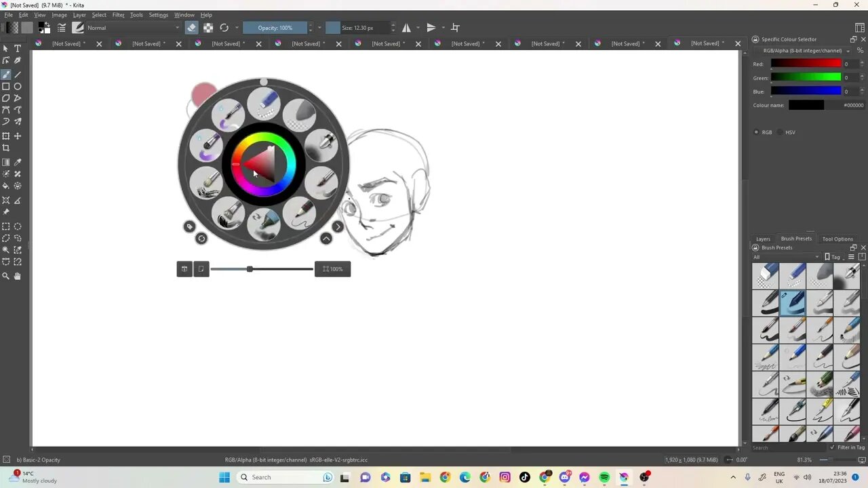Open the File menu
The image size is (868, 488).
[x=9, y=15]
